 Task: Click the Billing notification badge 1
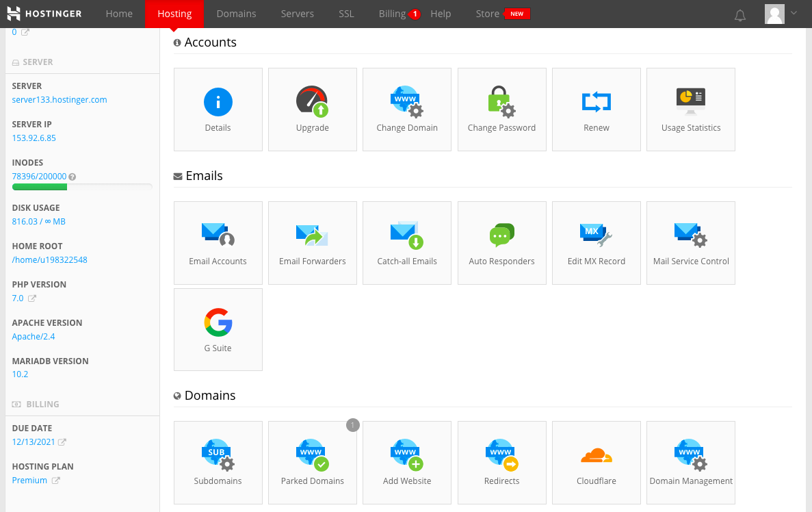[415, 14]
